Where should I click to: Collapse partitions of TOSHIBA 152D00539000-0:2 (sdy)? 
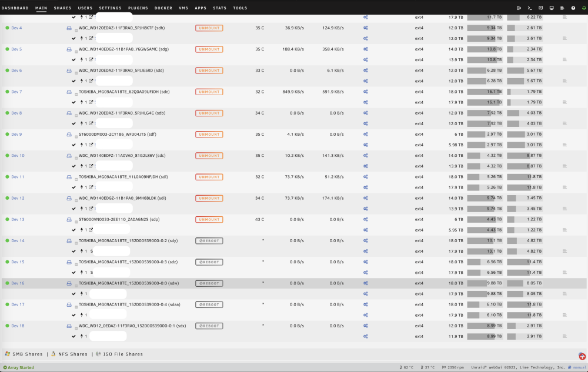pos(76,243)
